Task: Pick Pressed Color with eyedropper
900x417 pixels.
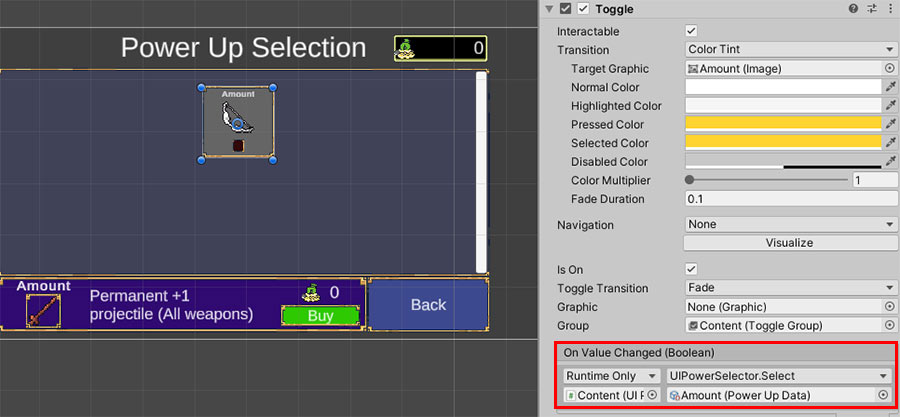Action: pos(890,124)
